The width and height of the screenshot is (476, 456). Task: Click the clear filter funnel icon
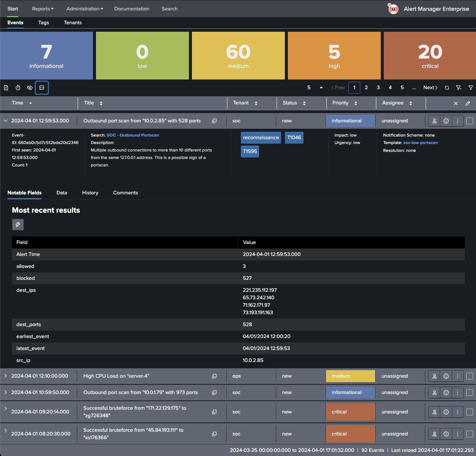tap(459, 88)
